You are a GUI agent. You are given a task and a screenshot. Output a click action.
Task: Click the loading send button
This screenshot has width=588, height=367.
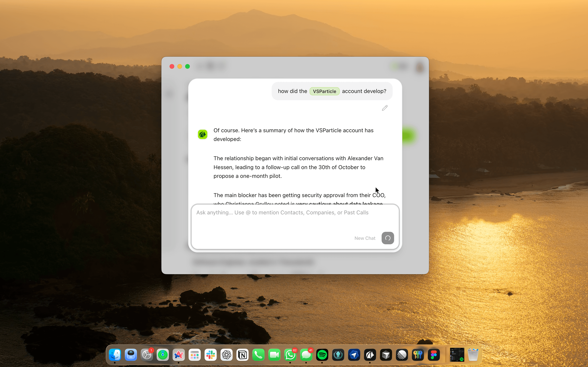(x=388, y=238)
